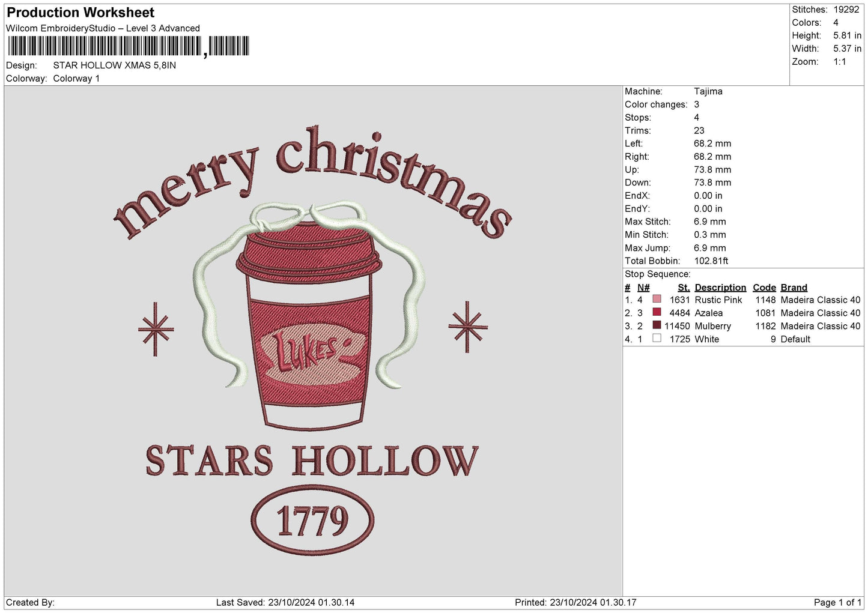The image size is (868, 613).
Task: Click the 'Azalea' description text
Action: tap(708, 313)
